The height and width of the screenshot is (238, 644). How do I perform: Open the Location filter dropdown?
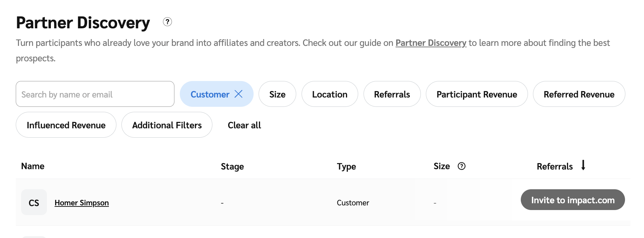click(330, 94)
